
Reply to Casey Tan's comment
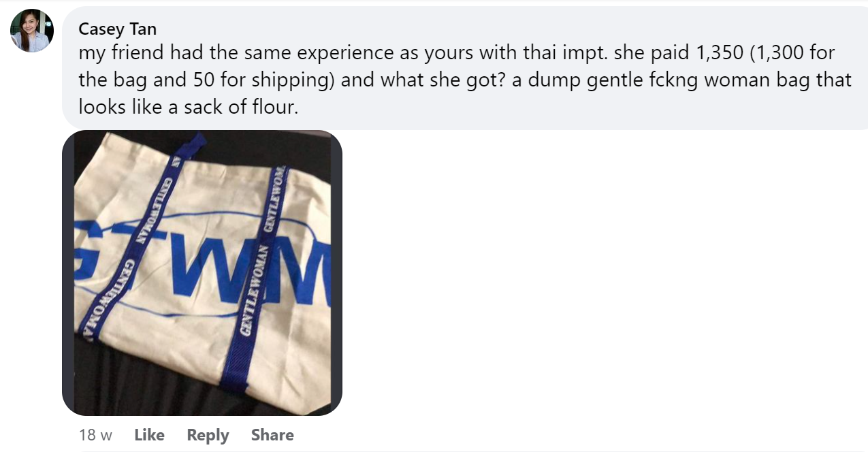click(208, 435)
